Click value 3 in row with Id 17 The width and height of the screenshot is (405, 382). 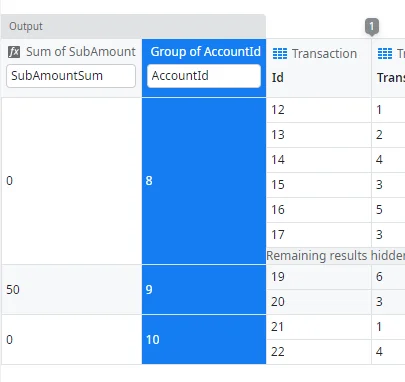pyautogui.click(x=388, y=235)
